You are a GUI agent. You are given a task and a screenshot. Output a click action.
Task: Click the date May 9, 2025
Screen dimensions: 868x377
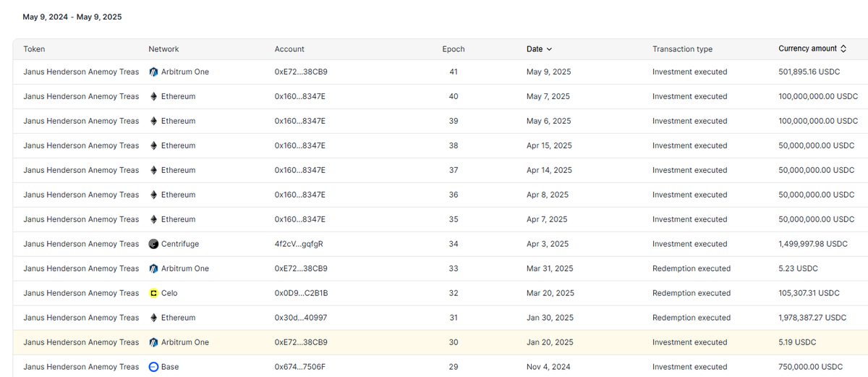click(548, 72)
